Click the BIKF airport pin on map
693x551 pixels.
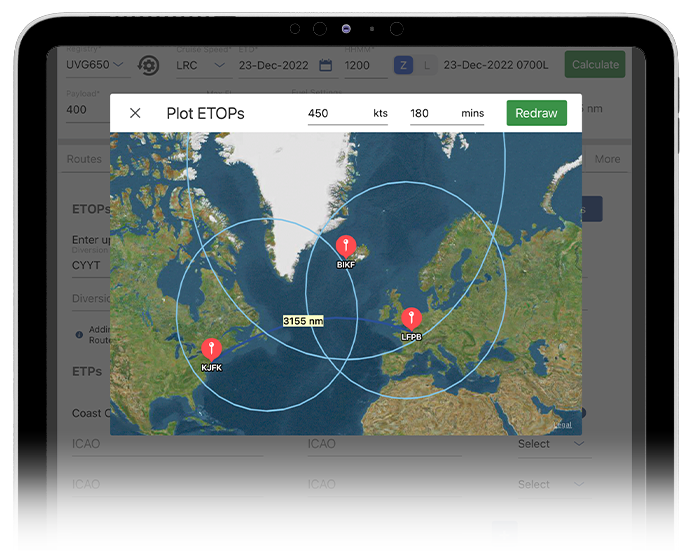(345, 246)
